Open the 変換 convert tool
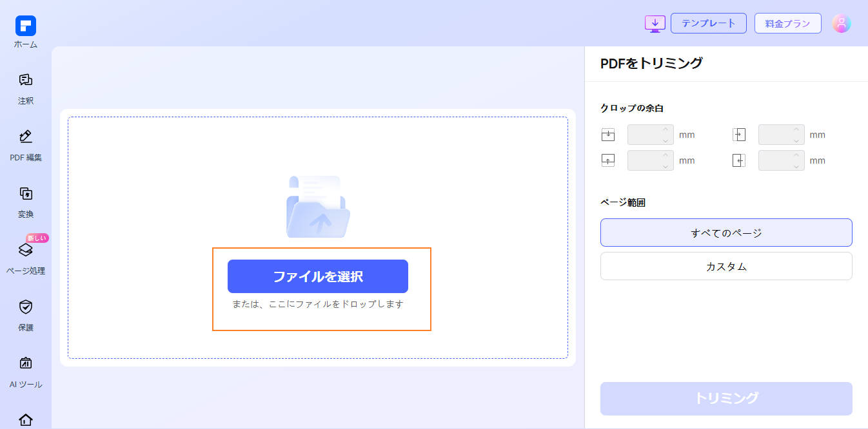 26,202
